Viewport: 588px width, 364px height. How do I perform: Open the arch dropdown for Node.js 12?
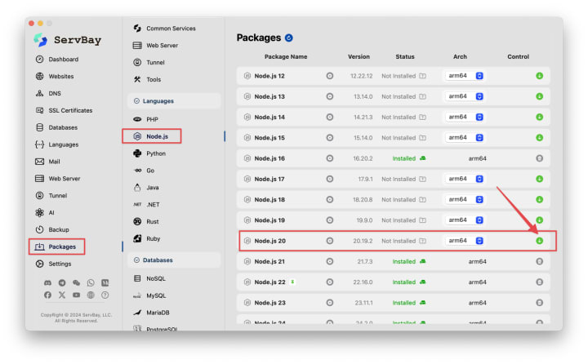(x=465, y=76)
